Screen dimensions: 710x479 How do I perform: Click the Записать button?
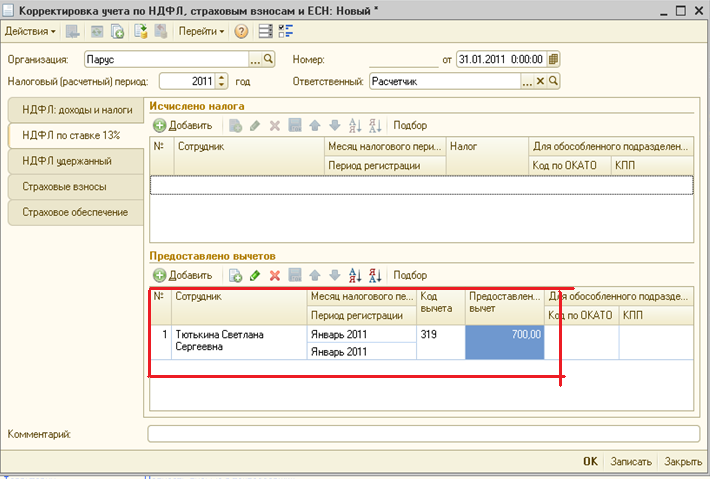[x=631, y=461]
